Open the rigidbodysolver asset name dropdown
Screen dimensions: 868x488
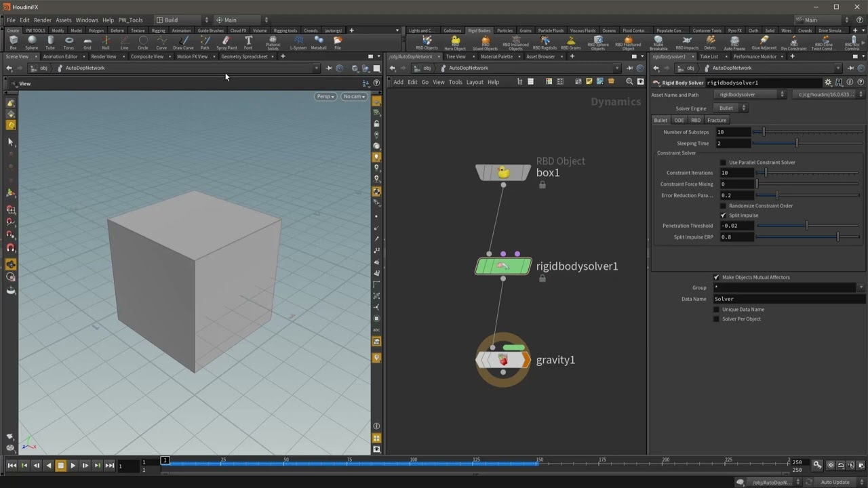[751, 95]
